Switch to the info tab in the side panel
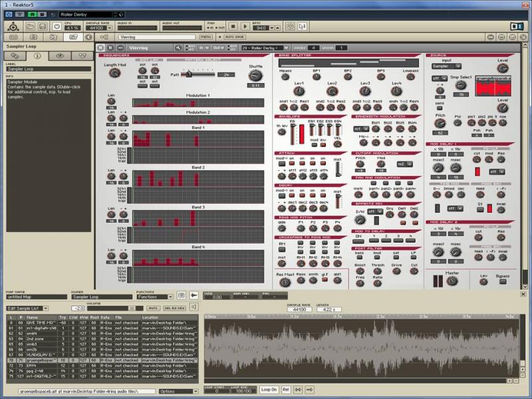This screenshot has width=532, height=399. pos(37,56)
